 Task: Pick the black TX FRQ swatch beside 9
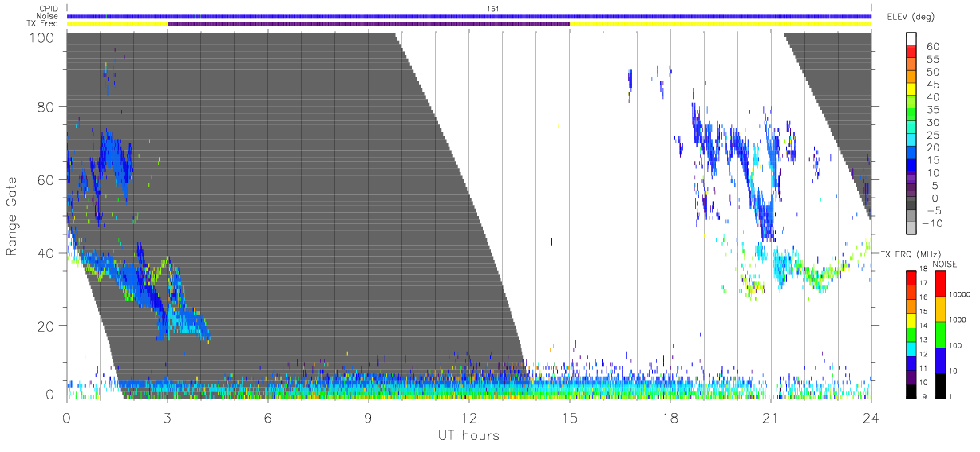[x=911, y=392]
